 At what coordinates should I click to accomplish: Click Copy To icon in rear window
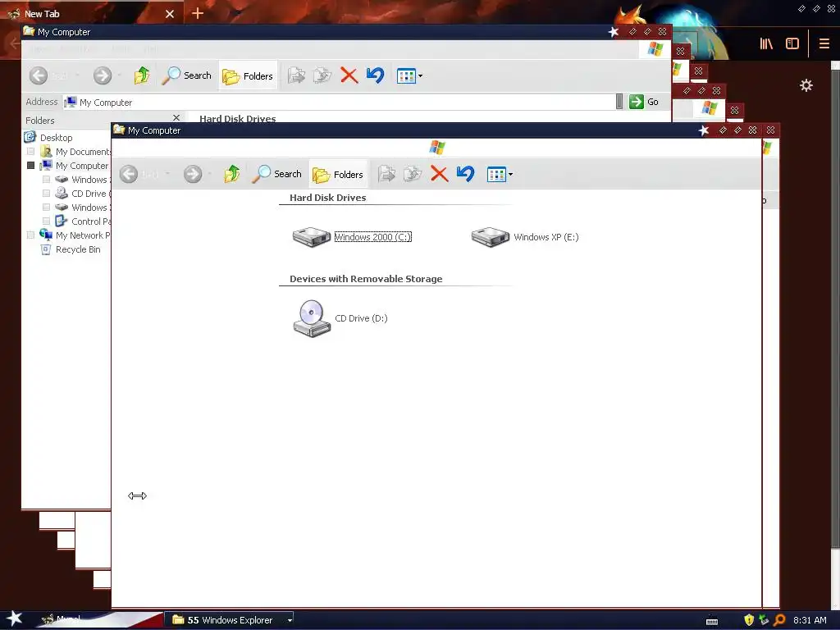pos(322,75)
